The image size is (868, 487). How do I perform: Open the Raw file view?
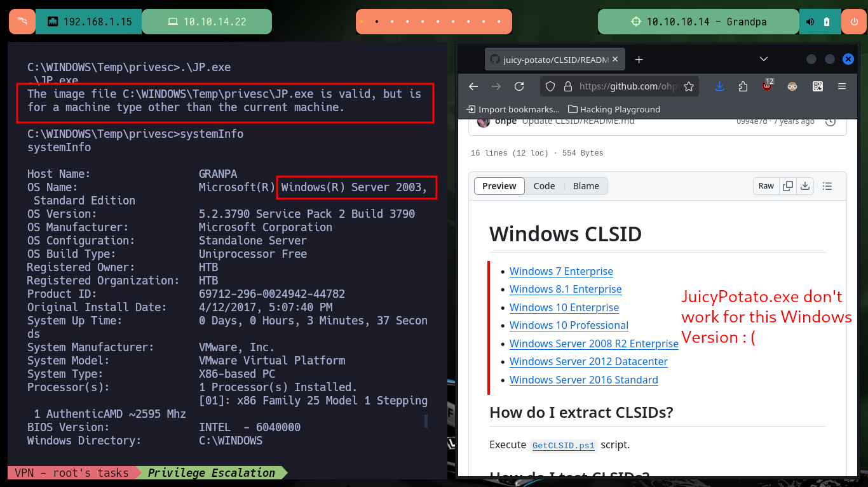766,186
